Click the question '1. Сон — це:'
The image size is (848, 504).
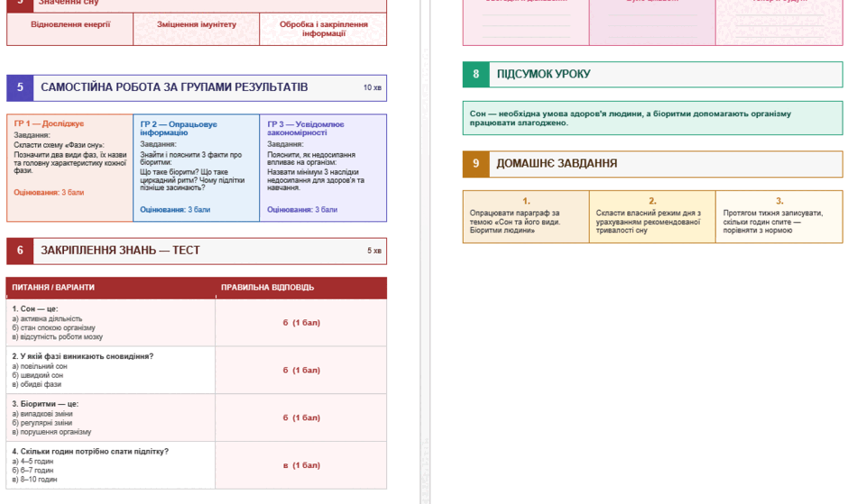coord(35,308)
